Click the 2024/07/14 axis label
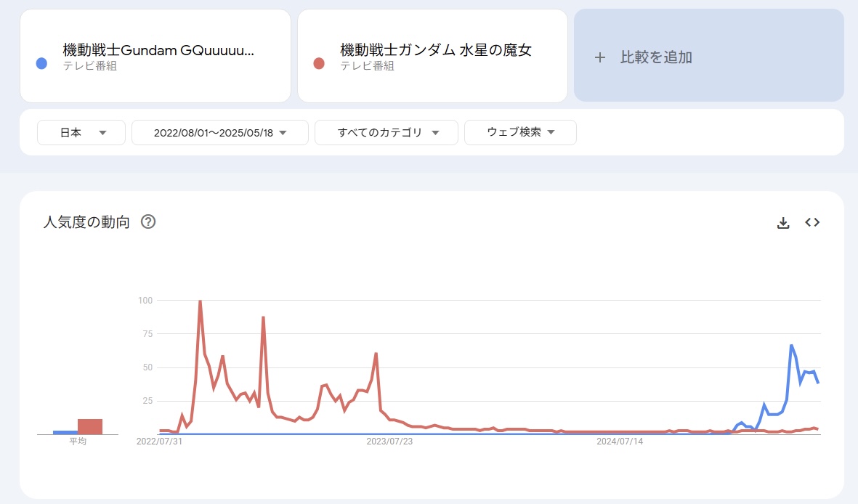The width and height of the screenshot is (858, 504). coord(620,441)
